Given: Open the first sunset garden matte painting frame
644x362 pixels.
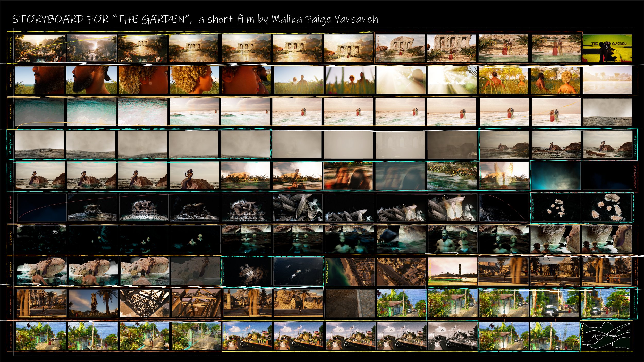Looking at the screenshot, I should coord(40,48).
